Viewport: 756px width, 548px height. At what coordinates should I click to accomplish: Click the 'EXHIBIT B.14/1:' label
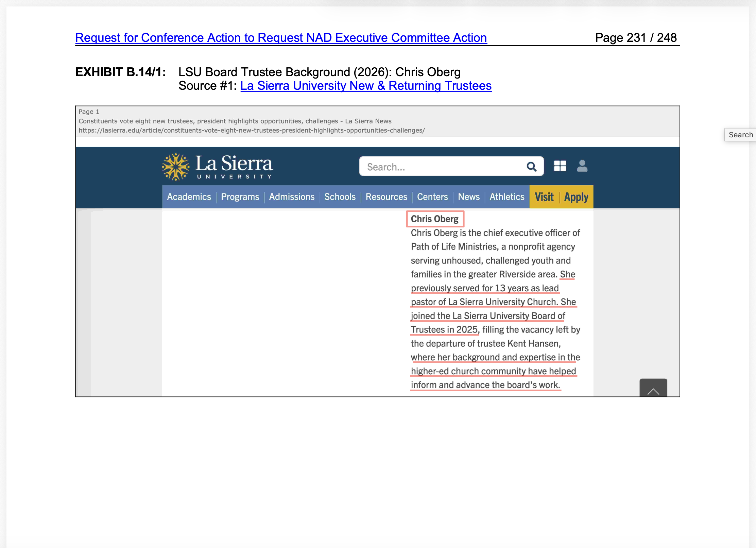(120, 72)
